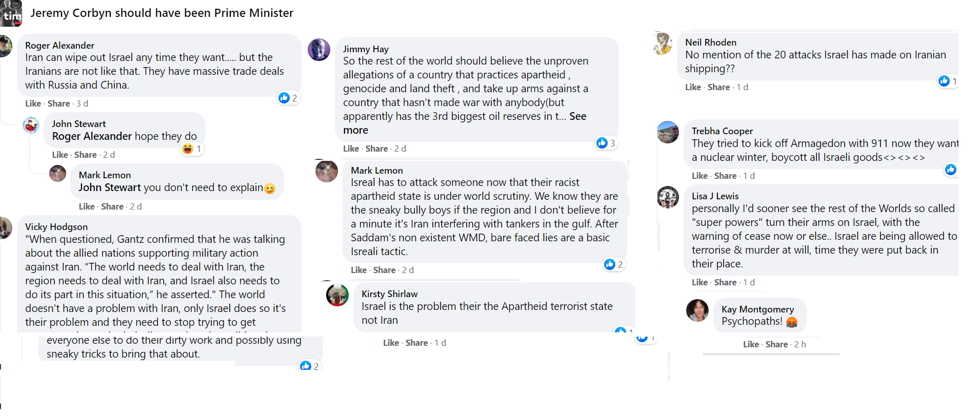The width and height of the screenshot is (980, 417).
Task: Click thumbs-up reaction on Neil Rhoden's comment
Action: click(944, 81)
